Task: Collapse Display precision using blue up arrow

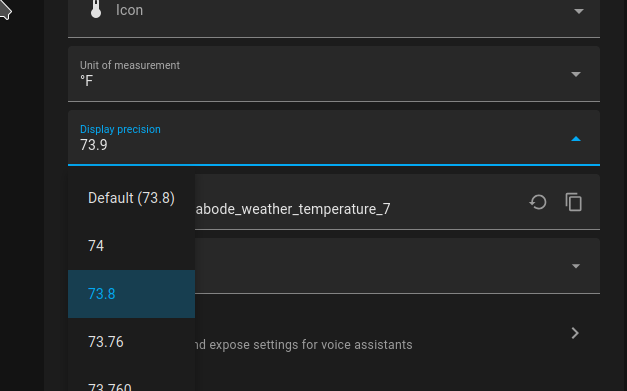Action: 576,139
